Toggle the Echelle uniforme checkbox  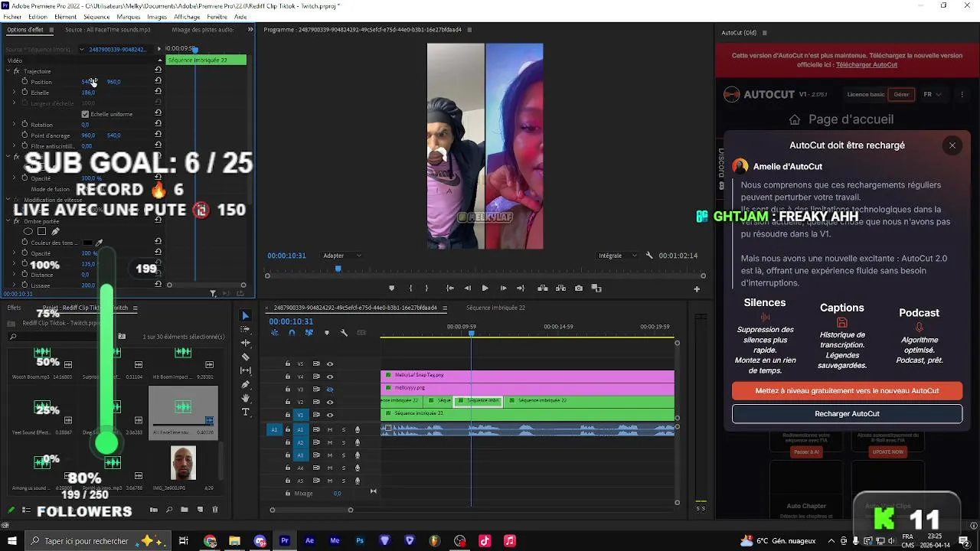coord(85,114)
